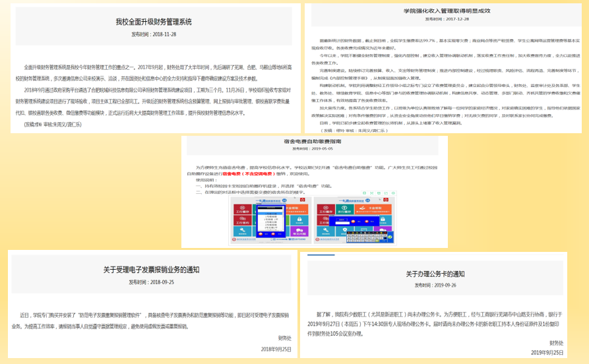Click publish date 2019-09-26
The width and height of the screenshot is (589, 364).
[445, 286]
